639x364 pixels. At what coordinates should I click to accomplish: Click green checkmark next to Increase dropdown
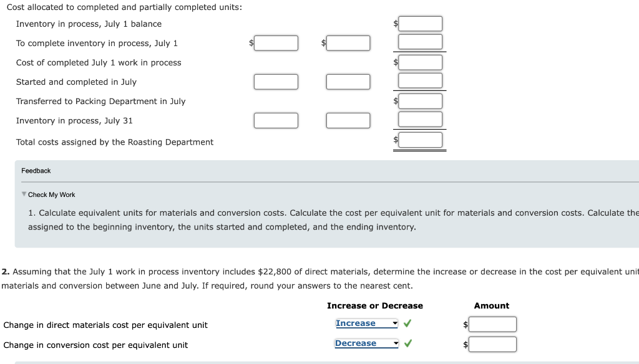(x=407, y=323)
